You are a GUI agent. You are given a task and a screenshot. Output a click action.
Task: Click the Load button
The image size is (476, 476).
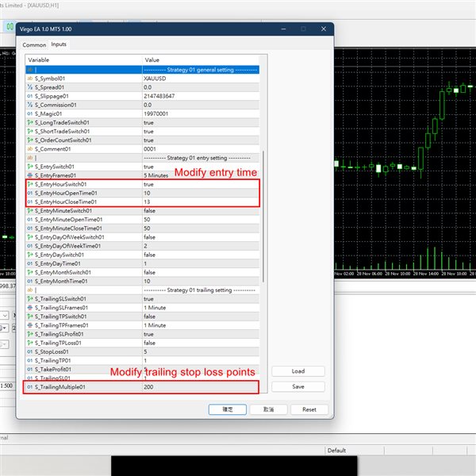298,371
